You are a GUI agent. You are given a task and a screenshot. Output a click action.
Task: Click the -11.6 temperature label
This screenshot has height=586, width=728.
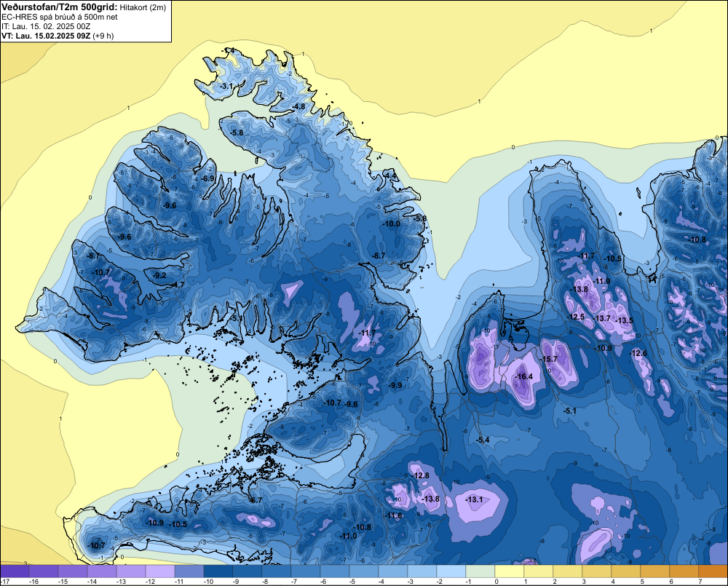394,516
